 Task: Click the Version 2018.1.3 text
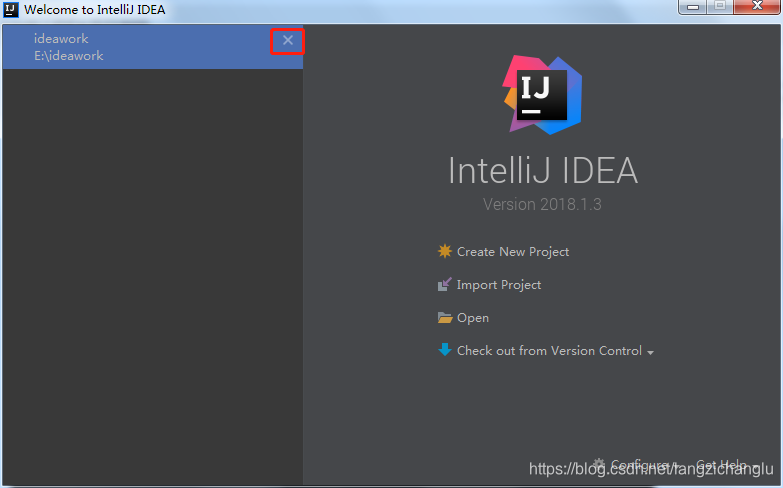542,204
